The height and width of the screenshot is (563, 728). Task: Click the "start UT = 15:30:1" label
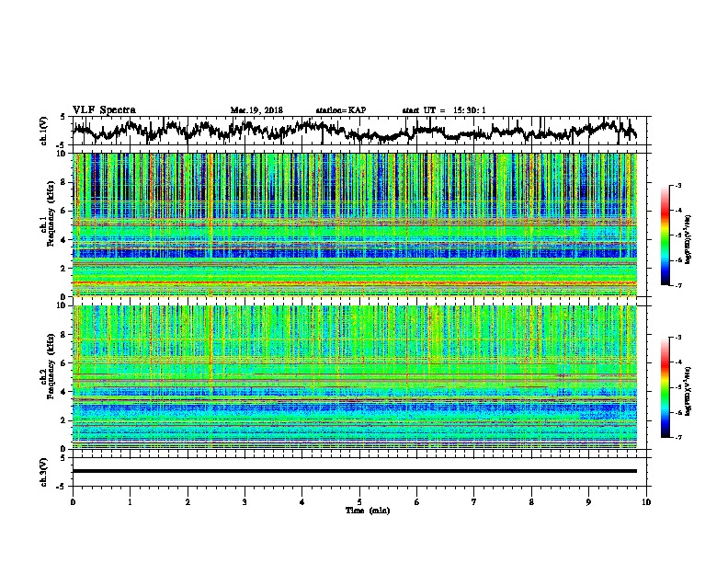click(x=444, y=110)
